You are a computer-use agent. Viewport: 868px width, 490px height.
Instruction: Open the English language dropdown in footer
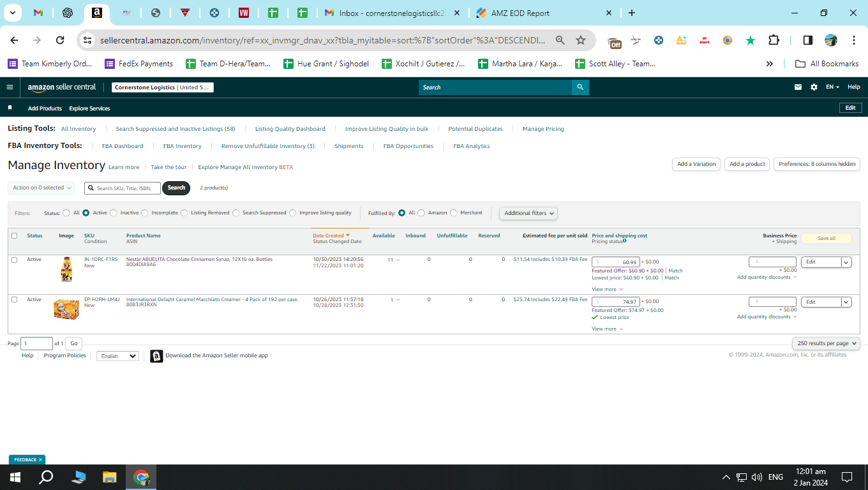click(x=117, y=356)
